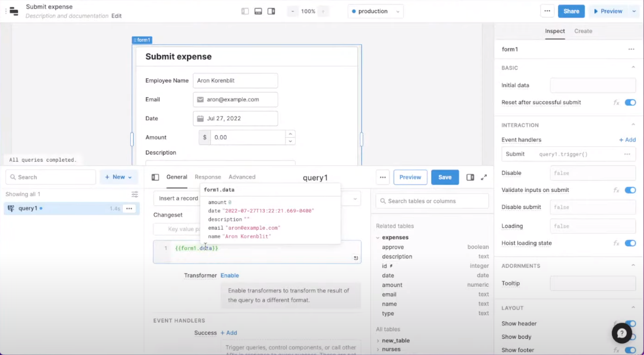The image size is (644, 355).
Task: Open query1 overflow options menu
Action: coord(129,209)
